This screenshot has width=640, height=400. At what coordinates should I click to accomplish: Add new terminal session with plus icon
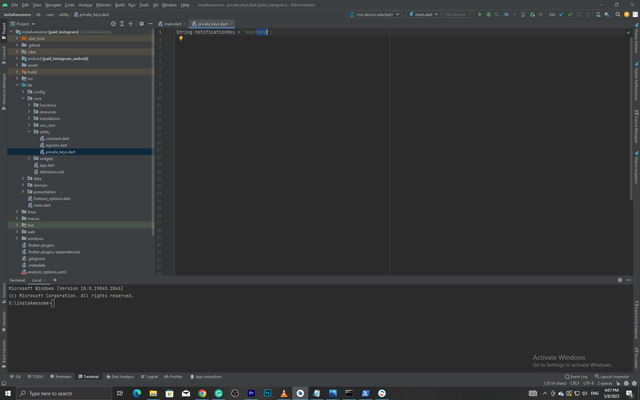[55, 280]
